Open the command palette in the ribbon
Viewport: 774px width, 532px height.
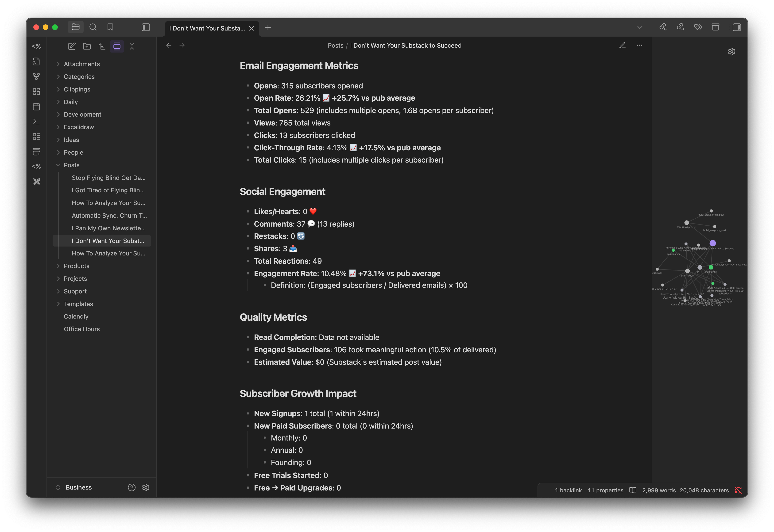pos(36,122)
